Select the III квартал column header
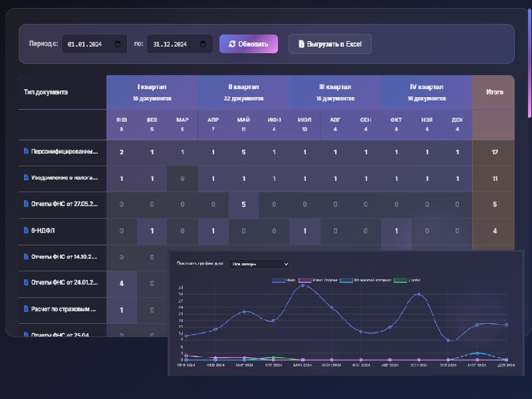This screenshot has width=532, height=399. pos(335,92)
